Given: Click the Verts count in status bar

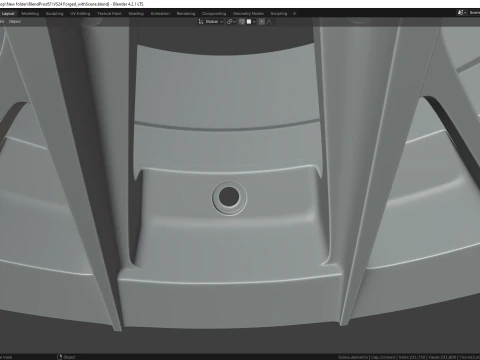Looking at the screenshot, I should tap(412, 357).
